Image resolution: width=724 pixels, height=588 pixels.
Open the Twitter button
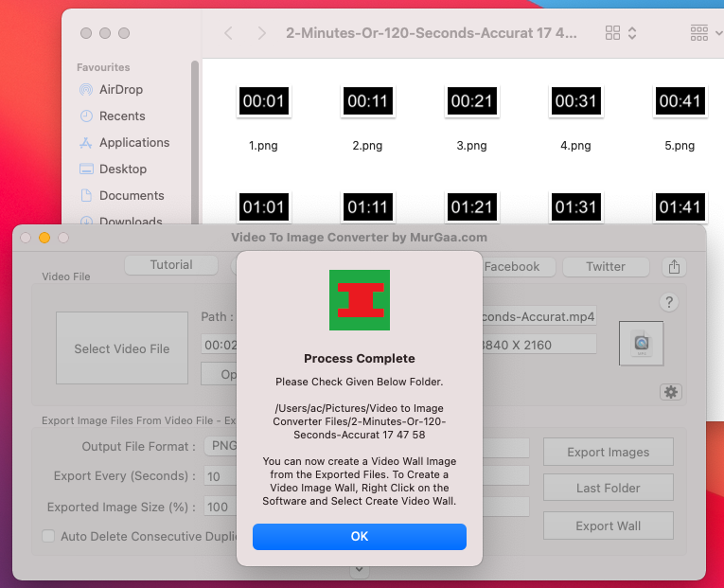(x=606, y=266)
